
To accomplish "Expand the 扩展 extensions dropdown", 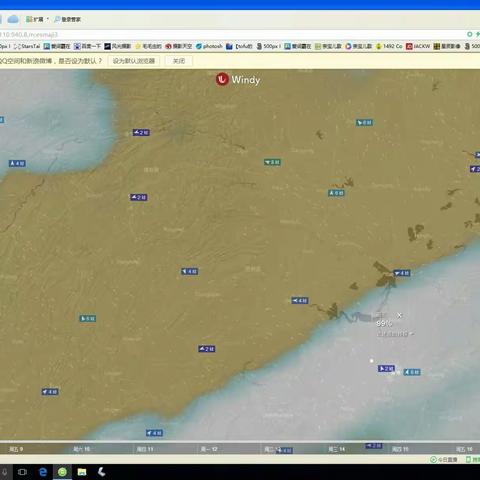I will point(37,19).
